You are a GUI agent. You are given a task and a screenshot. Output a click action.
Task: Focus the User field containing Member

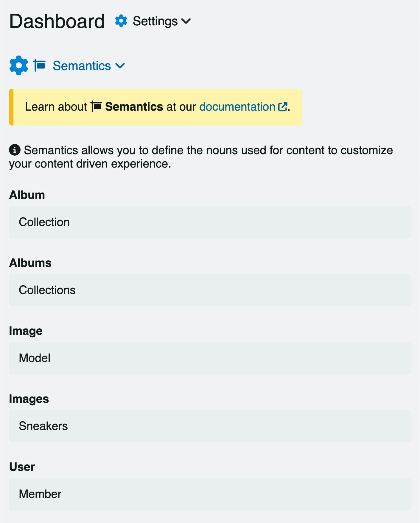coord(210,494)
